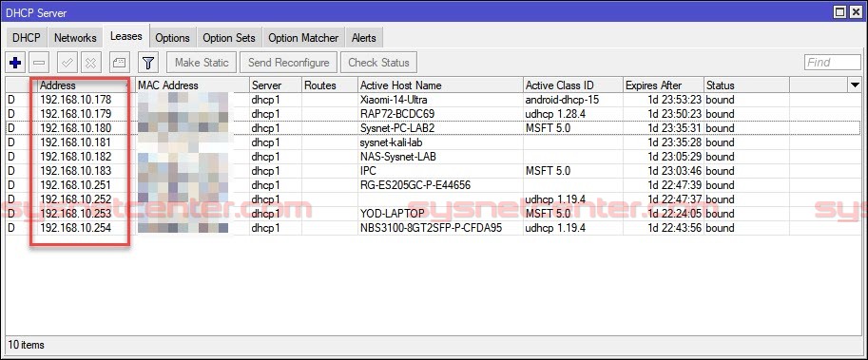Select lease address 192.168.10.183
Image resolution: width=868 pixels, height=360 pixels.
click(x=76, y=171)
